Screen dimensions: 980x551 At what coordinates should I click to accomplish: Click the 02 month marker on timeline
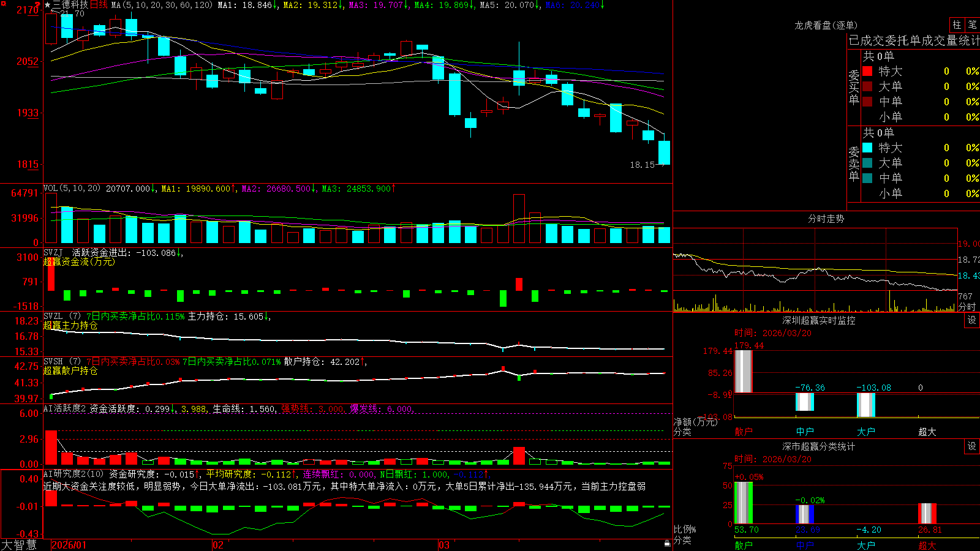coord(218,545)
